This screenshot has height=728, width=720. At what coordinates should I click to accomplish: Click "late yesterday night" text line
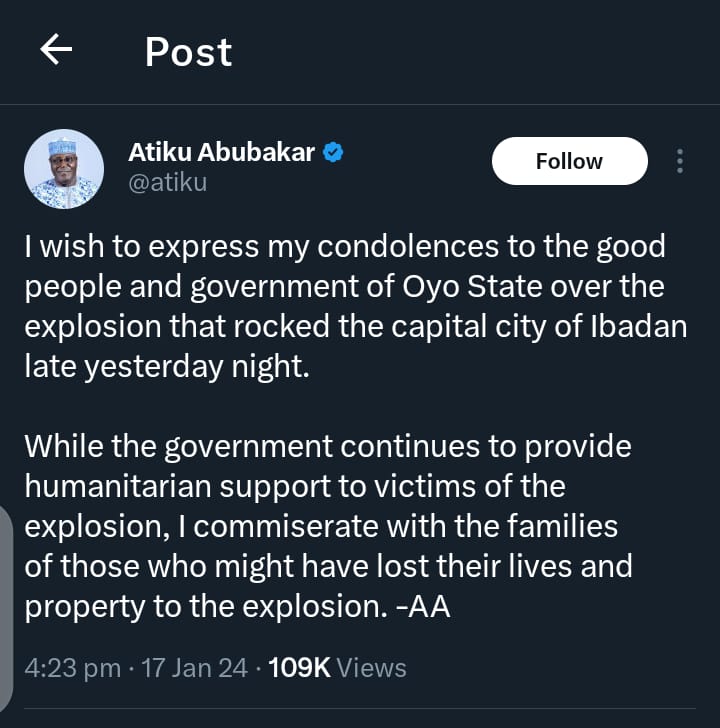click(x=168, y=366)
